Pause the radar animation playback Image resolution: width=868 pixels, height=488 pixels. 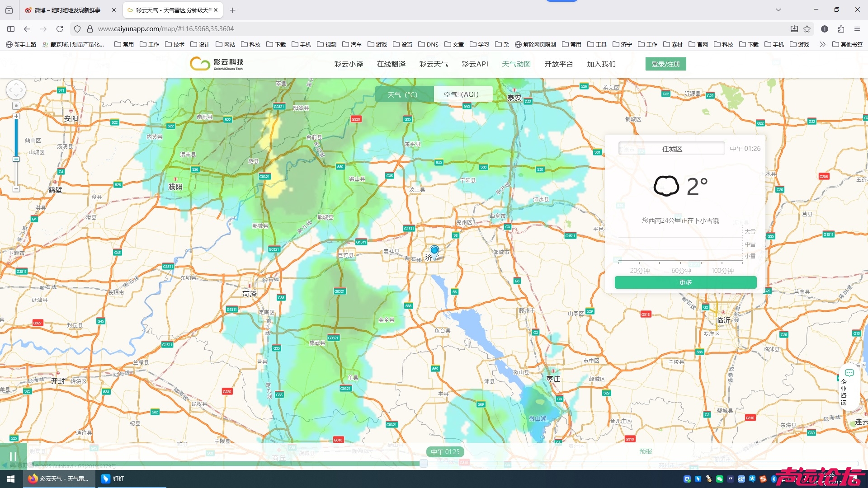pyautogui.click(x=13, y=456)
